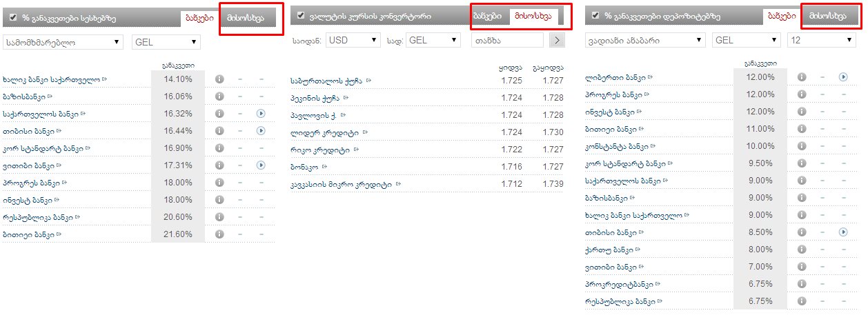The image size is (868, 315).
Task: Open GEL currency dropdown in deposits panel
Action: click(x=747, y=40)
